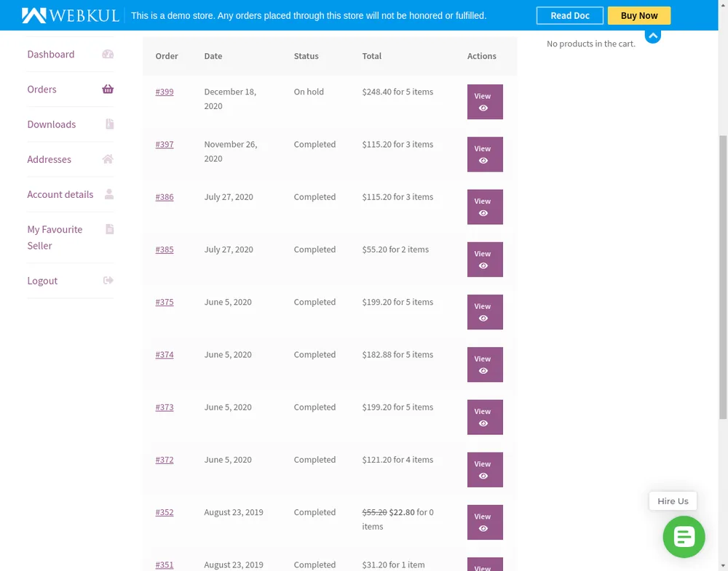728x571 pixels.
Task: View order #399 details
Action: click(485, 102)
